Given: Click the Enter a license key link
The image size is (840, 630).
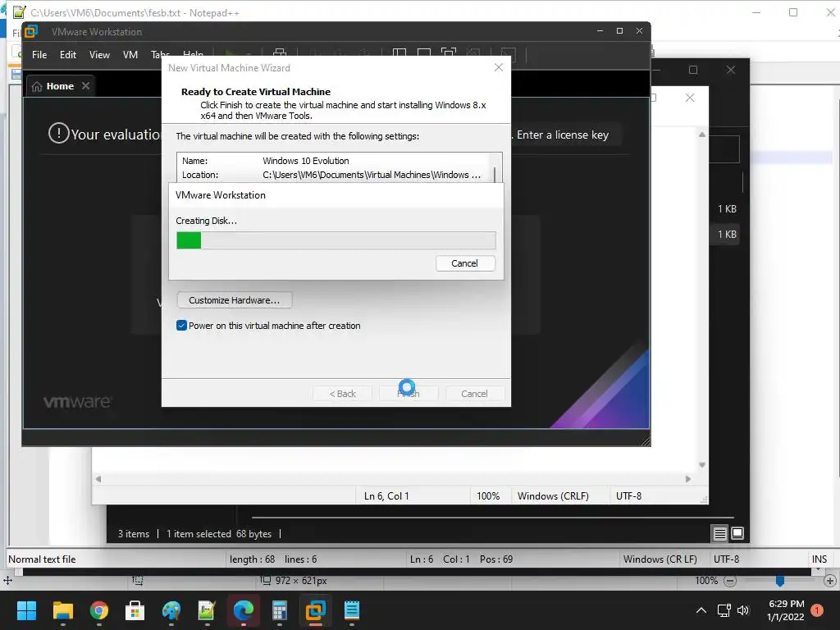Looking at the screenshot, I should pyautogui.click(x=563, y=135).
